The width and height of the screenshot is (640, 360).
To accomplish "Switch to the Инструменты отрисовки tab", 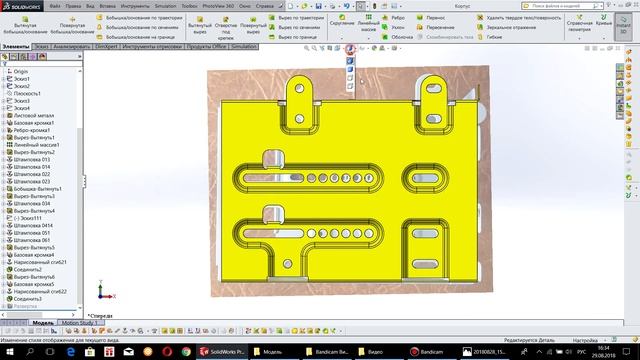I will [152, 47].
